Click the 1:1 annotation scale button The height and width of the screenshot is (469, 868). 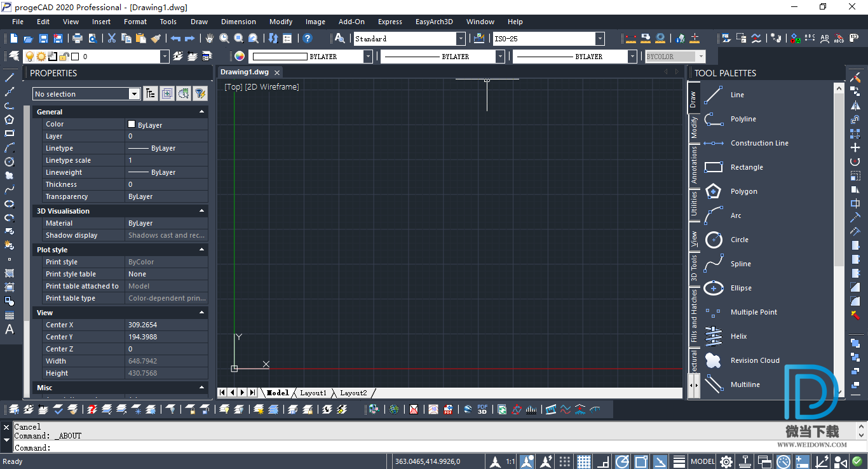510,461
